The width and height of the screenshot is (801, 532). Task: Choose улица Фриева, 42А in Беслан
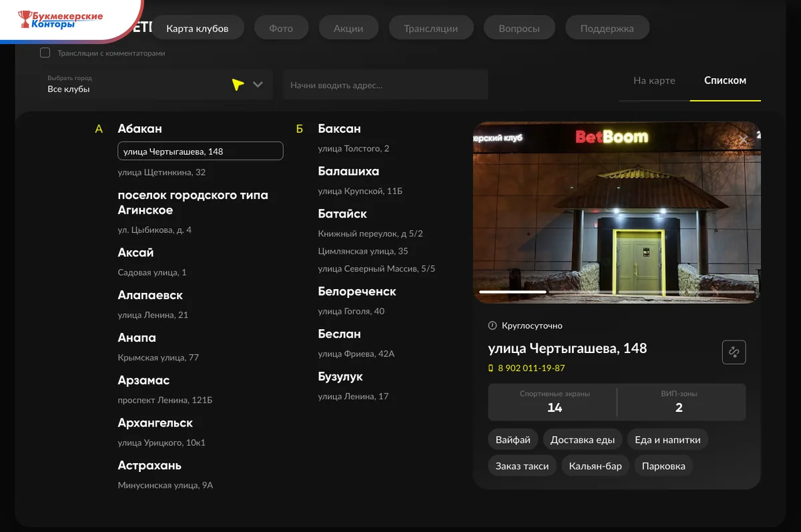click(x=356, y=354)
